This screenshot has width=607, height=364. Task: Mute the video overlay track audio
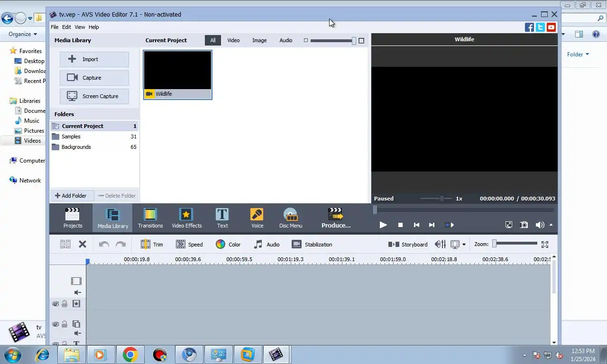[x=78, y=333]
